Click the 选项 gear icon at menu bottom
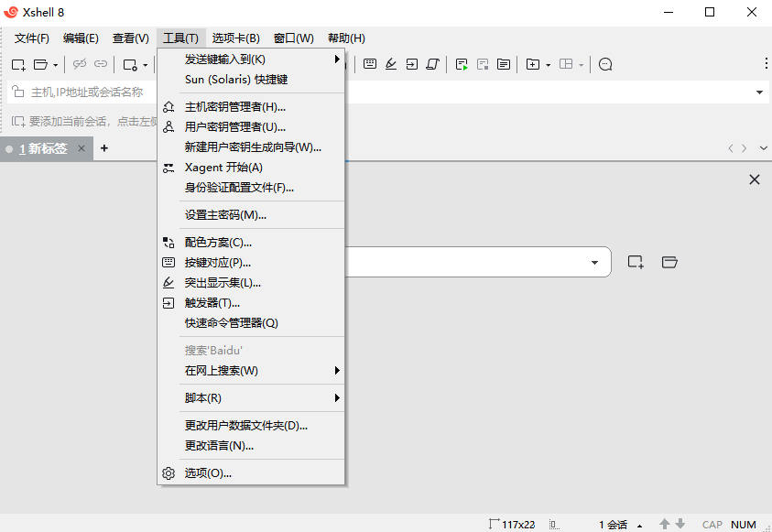 tap(169, 474)
